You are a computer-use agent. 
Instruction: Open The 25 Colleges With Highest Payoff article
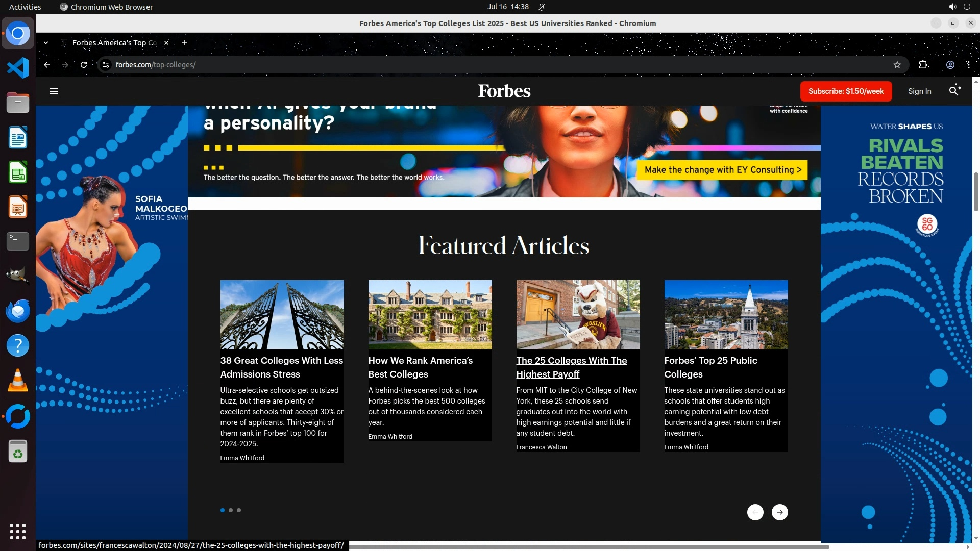pos(571,367)
